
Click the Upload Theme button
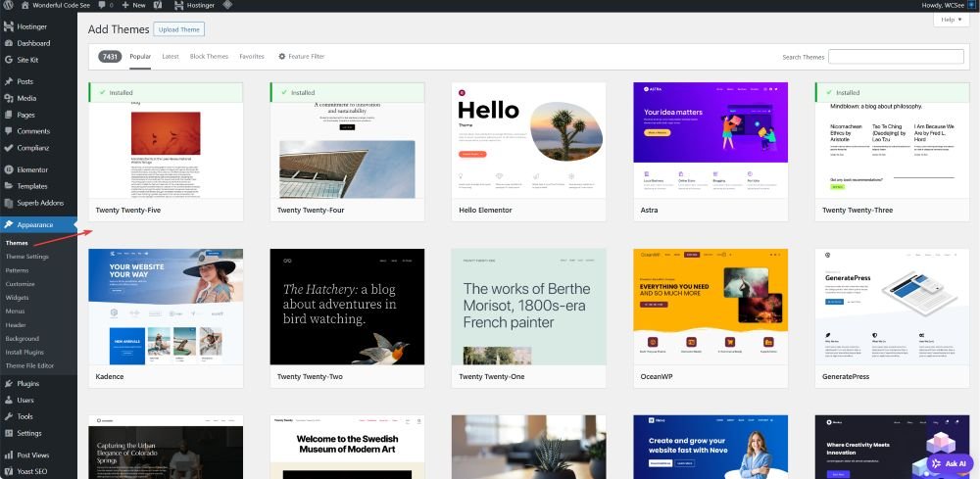pos(178,29)
